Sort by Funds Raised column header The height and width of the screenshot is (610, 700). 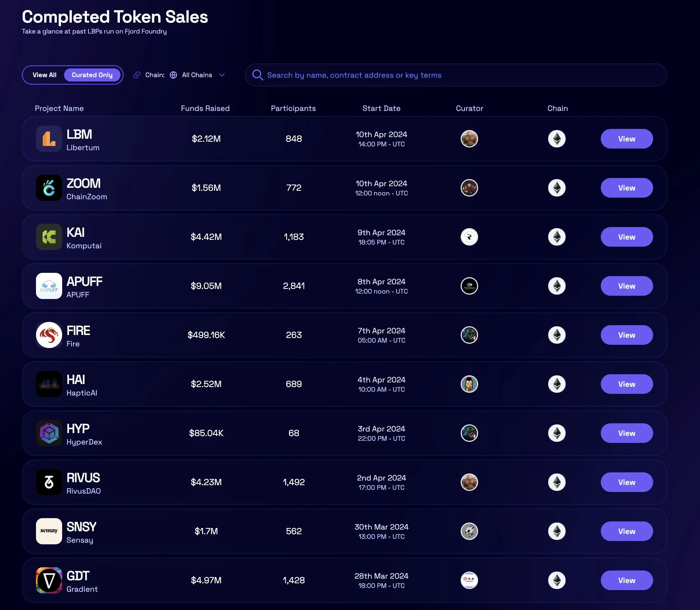pyautogui.click(x=205, y=108)
